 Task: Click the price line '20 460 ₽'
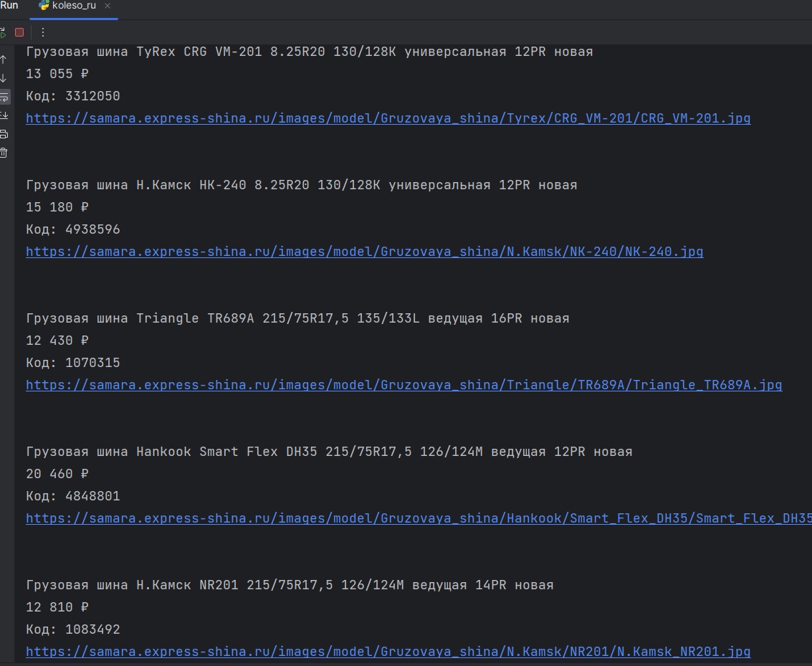pyautogui.click(x=57, y=474)
